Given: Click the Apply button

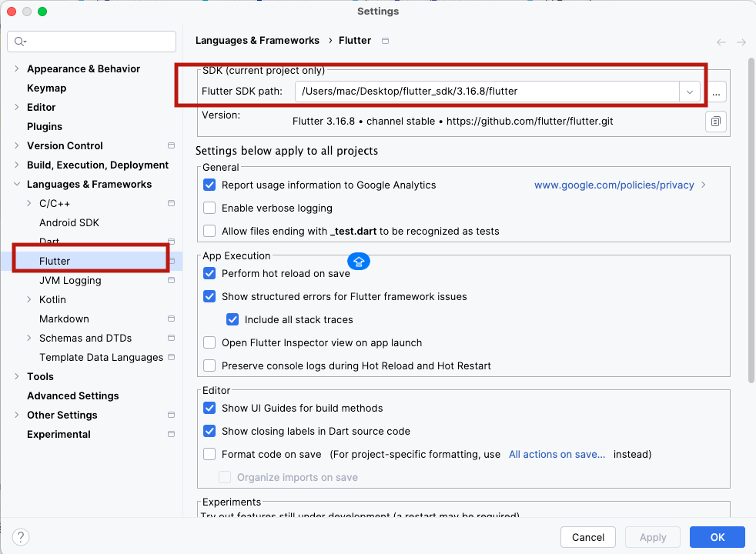Looking at the screenshot, I should tap(653, 537).
